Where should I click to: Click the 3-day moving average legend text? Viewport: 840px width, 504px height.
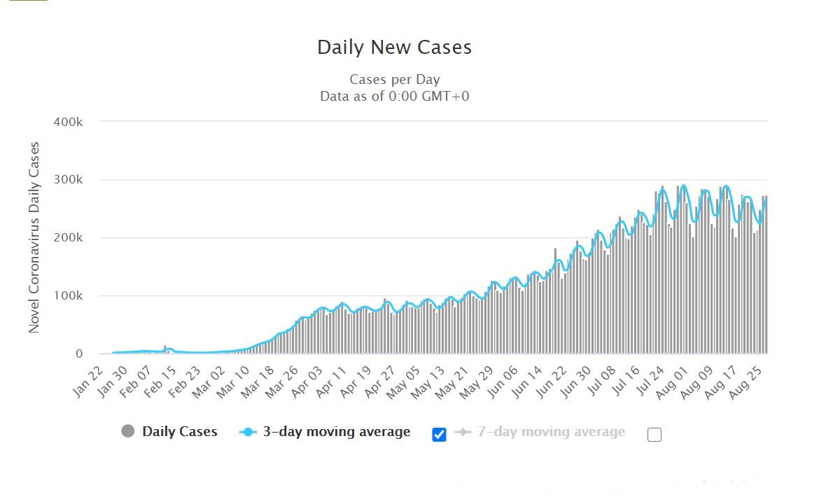click(x=336, y=432)
